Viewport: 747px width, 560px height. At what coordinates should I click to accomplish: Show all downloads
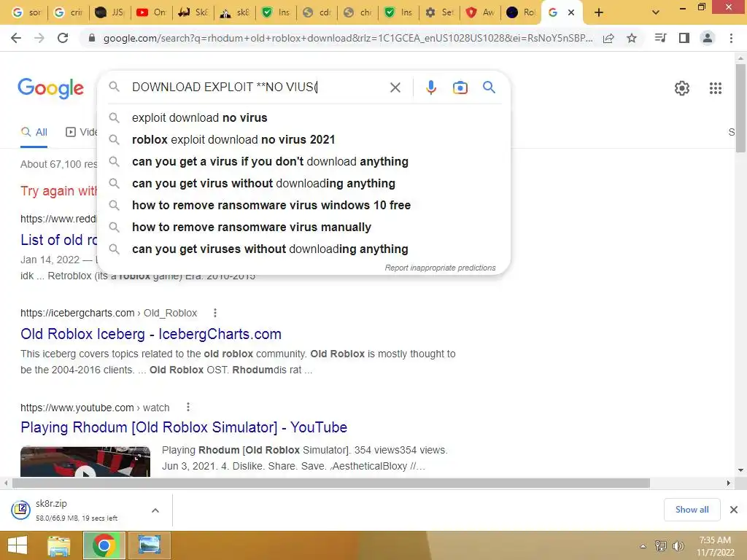tap(692, 510)
